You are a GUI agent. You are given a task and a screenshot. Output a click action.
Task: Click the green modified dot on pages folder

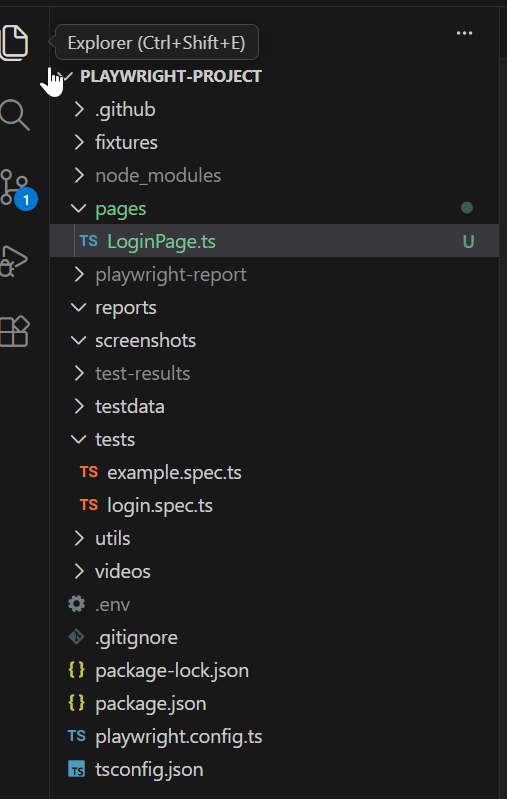point(467,208)
